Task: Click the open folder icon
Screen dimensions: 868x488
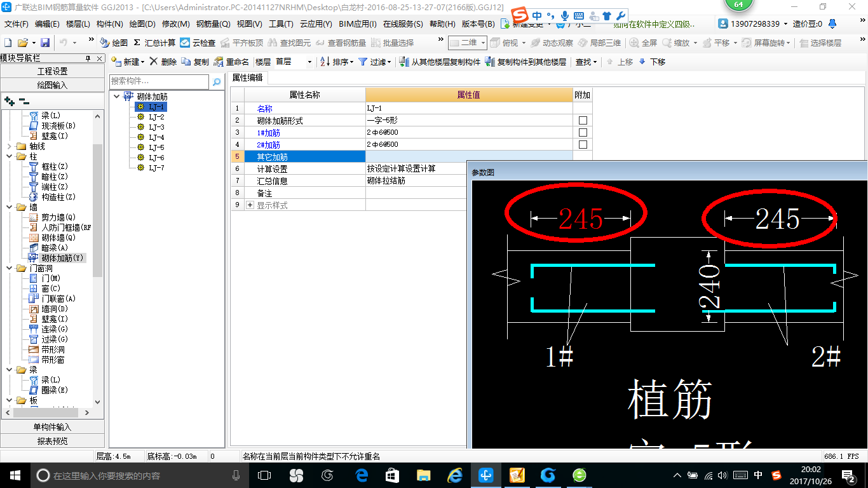Action: tap(22, 43)
